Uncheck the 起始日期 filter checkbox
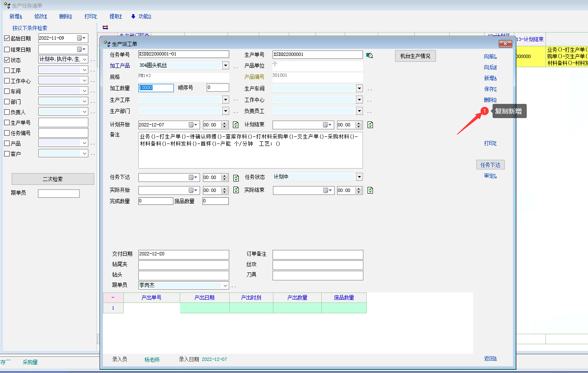588x373 pixels. pyautogui.click(x=7, y=38)
